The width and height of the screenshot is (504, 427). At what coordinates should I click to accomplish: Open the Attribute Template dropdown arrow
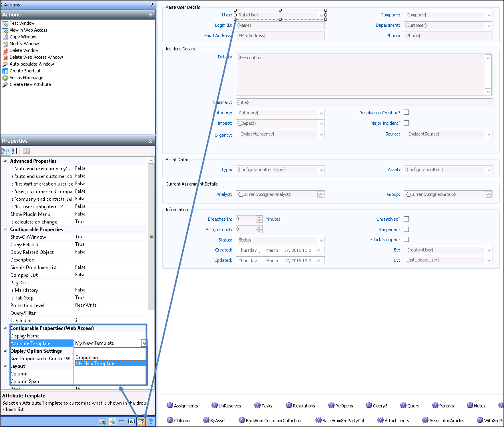pyautogui.click(x=144, y=343)
